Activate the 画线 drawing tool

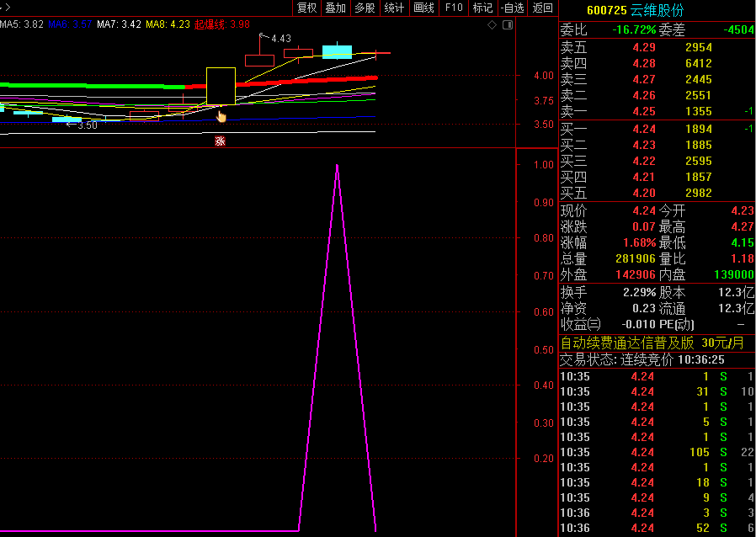(x=424, y=8)
